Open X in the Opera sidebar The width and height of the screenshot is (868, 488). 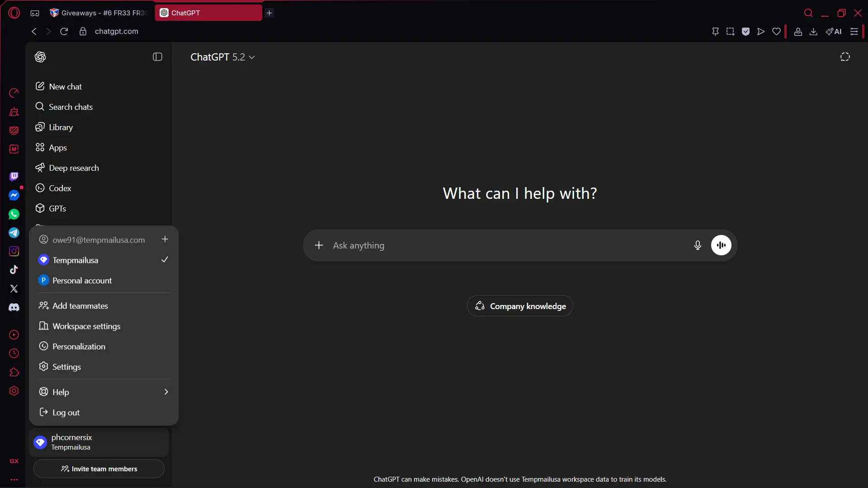tap(14, 288)
